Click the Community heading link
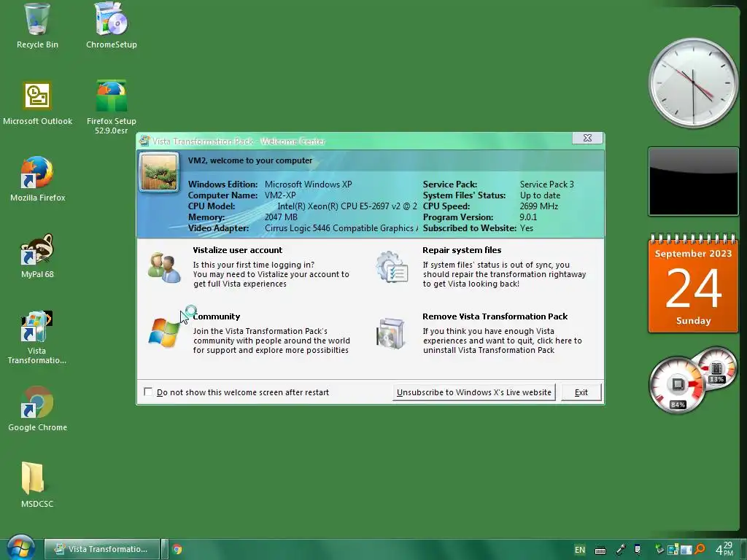The image size is (747, 560). 216,316
